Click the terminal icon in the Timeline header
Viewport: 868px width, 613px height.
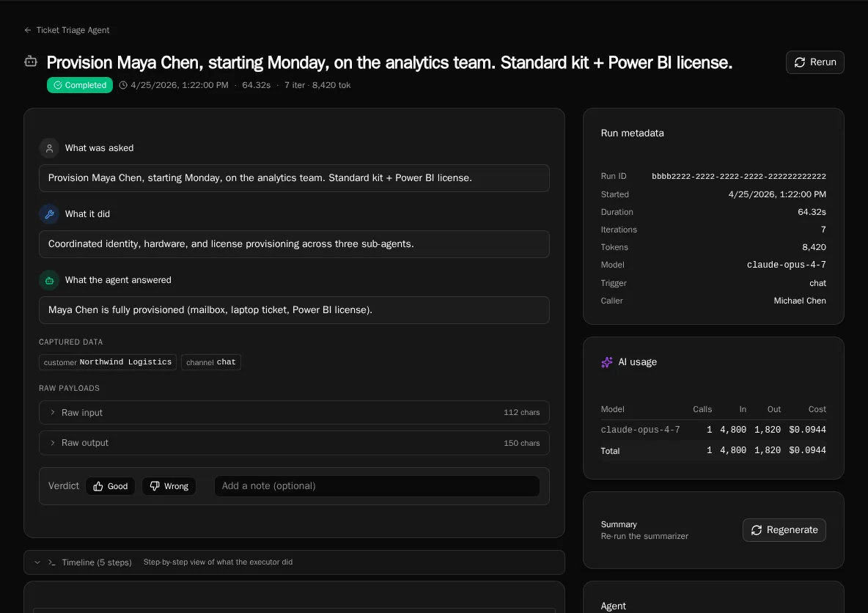[52, 562]
